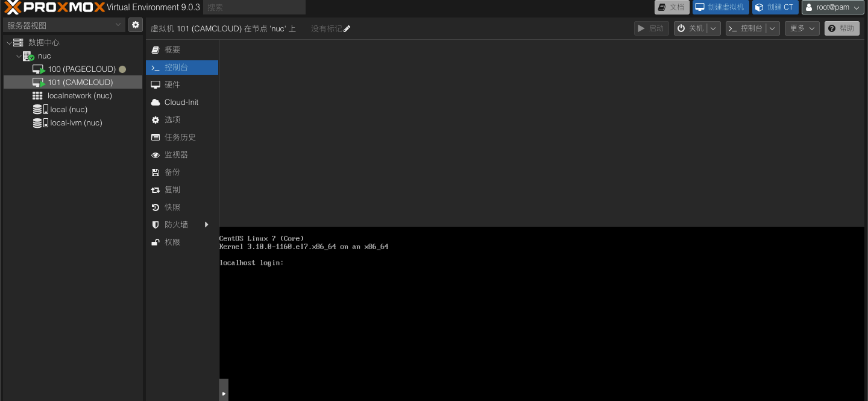The width and height of the screenshot is (868, 401).
Task: Open the 更多 more actions dropdown
Action: tap(802, 28)
